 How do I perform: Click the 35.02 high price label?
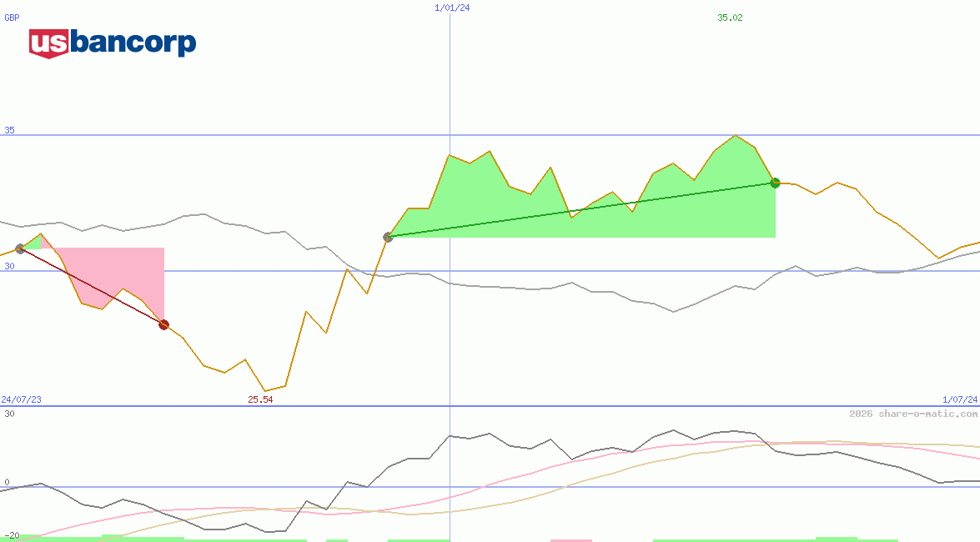point(730,18)
